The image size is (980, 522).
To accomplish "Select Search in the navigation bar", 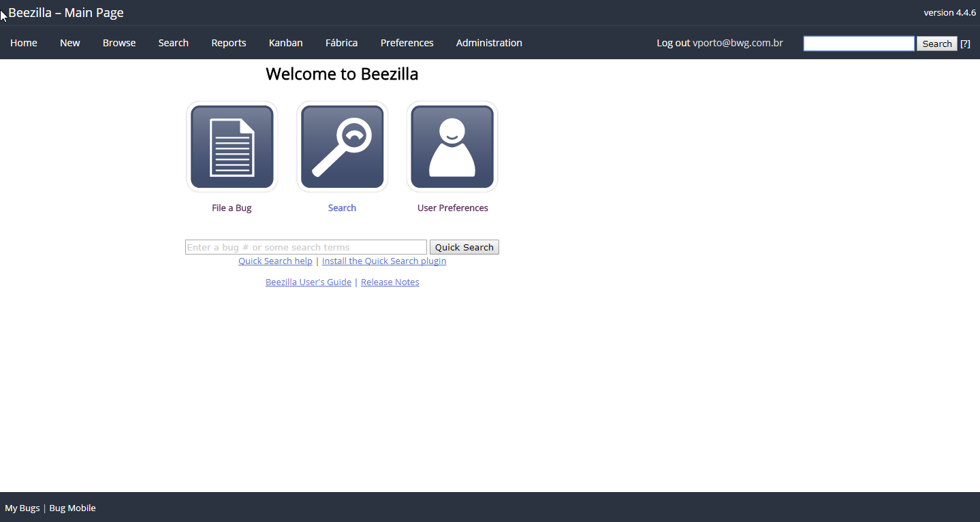I will (174, 43).
